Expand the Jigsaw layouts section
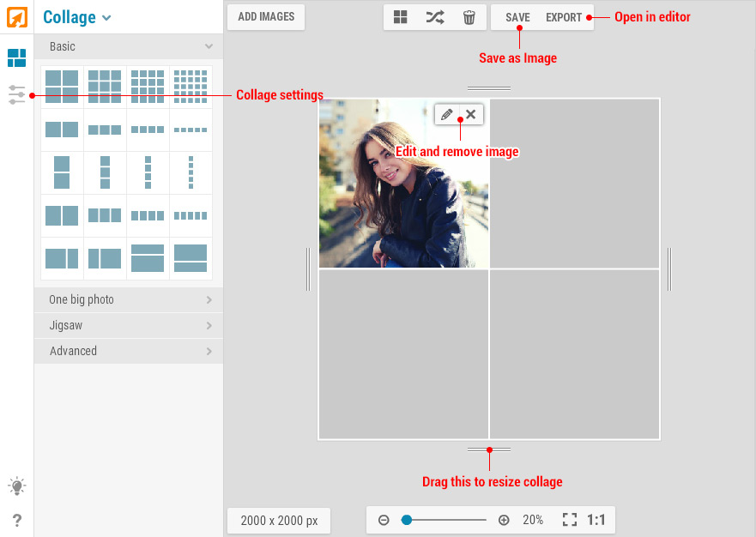The height and width of the screenshot is (537, 756). [129, 326]
